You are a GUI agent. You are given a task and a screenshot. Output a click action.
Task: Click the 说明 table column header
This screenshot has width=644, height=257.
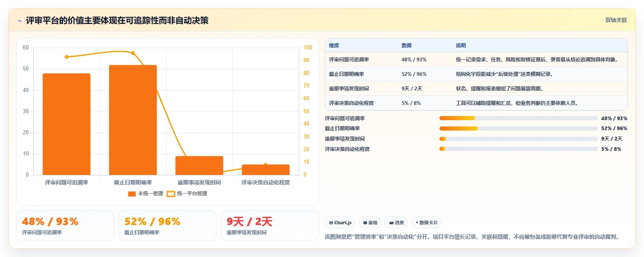tap(461, 46)
